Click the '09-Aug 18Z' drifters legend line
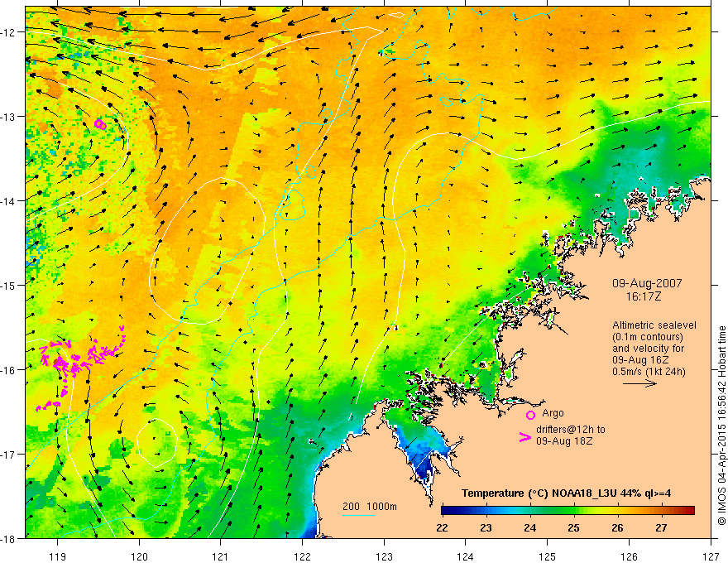728x563 pixels. tap(564, 441)
